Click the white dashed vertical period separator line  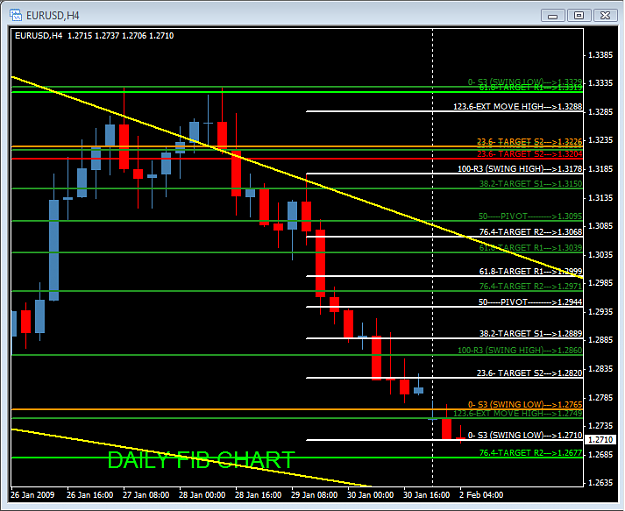(433, 255)
